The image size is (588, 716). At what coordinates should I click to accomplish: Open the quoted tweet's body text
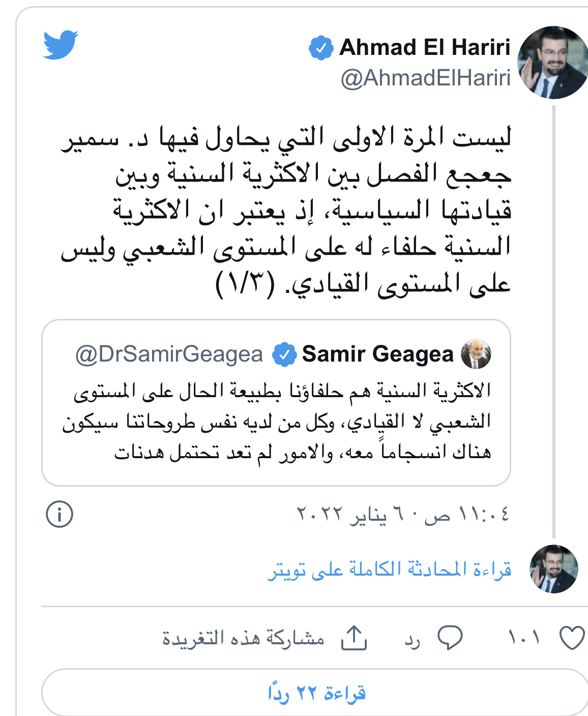coord(277,421)
